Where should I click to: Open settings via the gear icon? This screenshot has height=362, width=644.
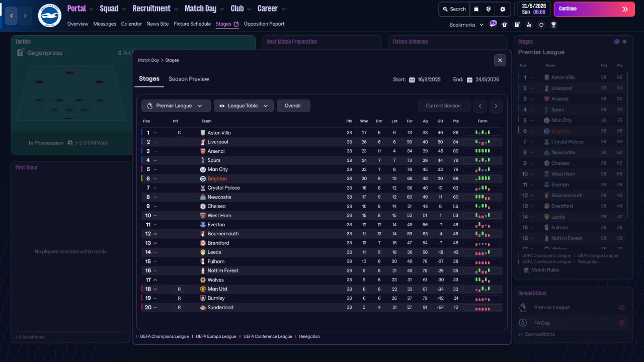[502, 9]
